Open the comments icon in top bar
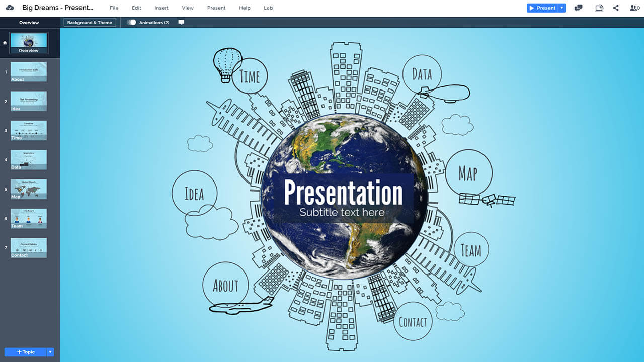644x362 pixels. coord(579,8)
